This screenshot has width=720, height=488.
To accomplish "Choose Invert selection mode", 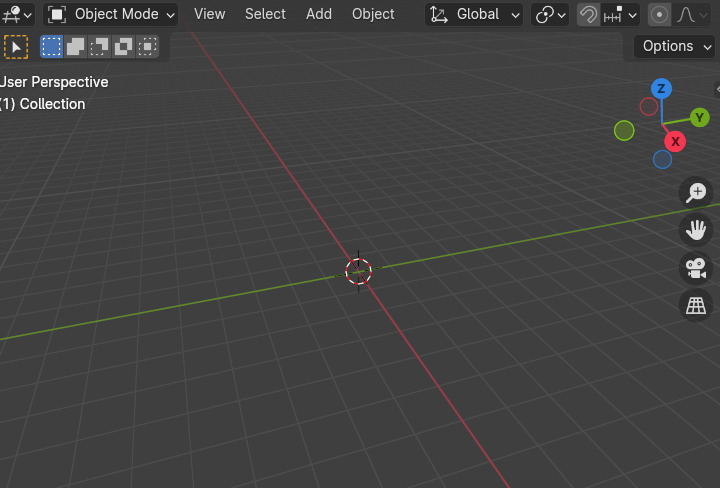I will 123,46.
